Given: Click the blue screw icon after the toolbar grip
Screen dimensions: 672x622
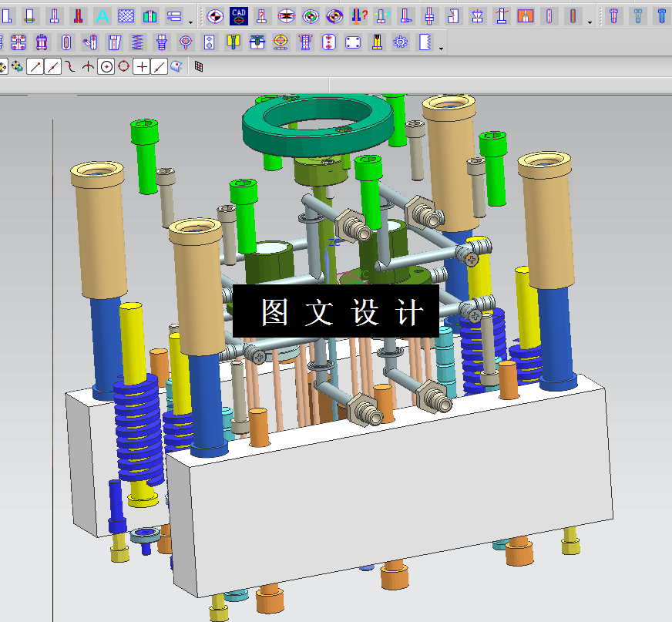Looking at the screenshot, I should click(x=613, y=16).
